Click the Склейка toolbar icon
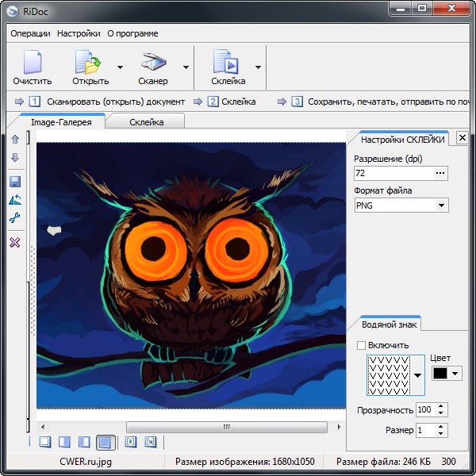This screenshot has width=476, height=476. (x=228, y=62)
